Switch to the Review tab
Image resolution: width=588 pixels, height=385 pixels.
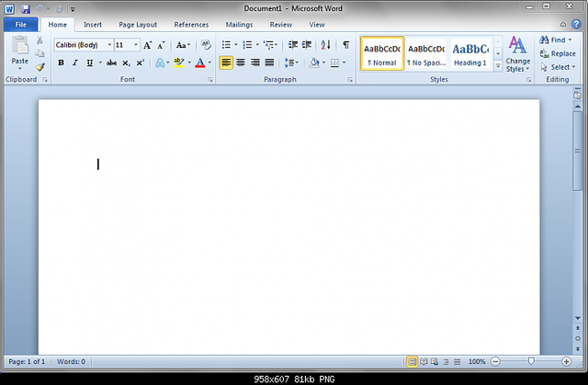pos(281,25)
